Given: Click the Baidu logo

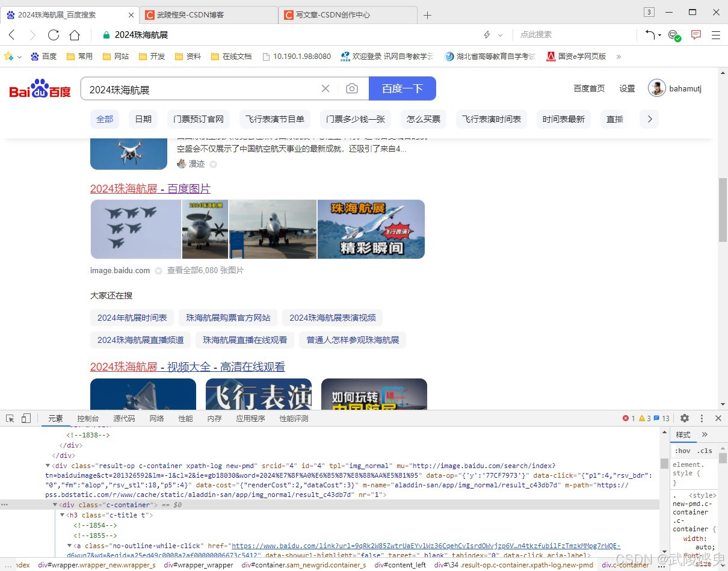Looking at the screenshot, I should tap(40, 89).
